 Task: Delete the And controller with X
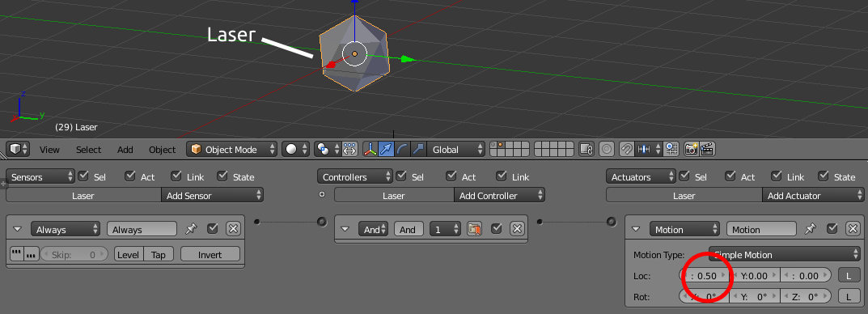click(517, 229)
